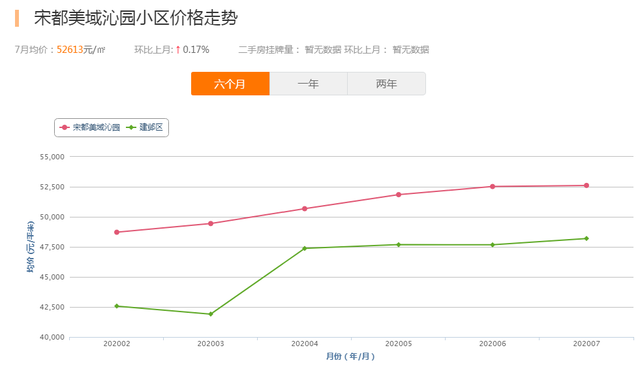
Task: Click the 月份（年/月）axis title
Action: [350, 356]
